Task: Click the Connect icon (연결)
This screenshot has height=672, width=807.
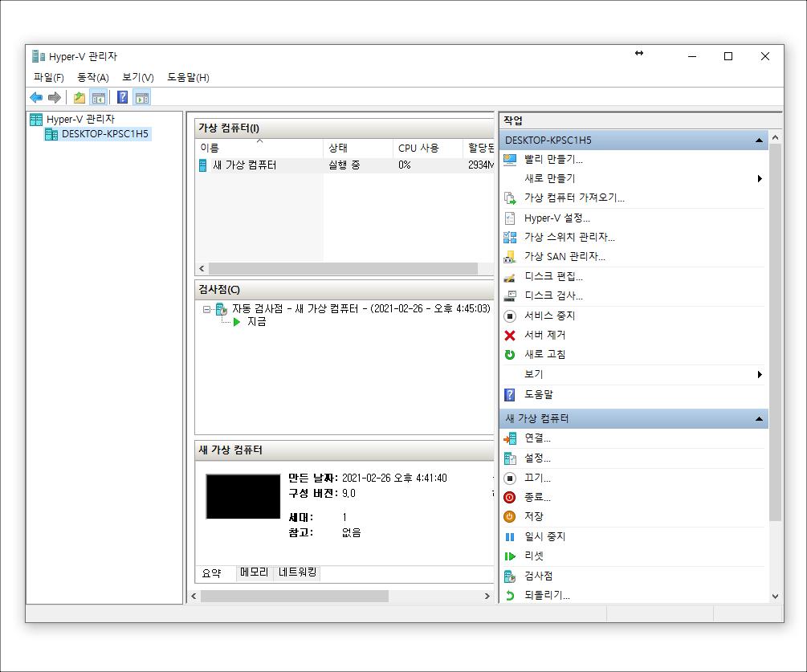Action: [x=510, y=438]
